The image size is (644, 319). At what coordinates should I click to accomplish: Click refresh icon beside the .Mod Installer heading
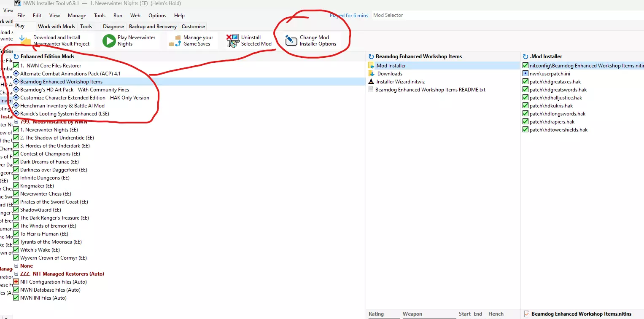525,56
